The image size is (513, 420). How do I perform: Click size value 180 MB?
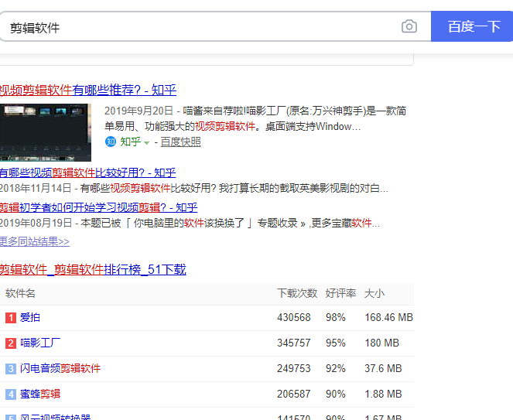[x=381, y=343]
